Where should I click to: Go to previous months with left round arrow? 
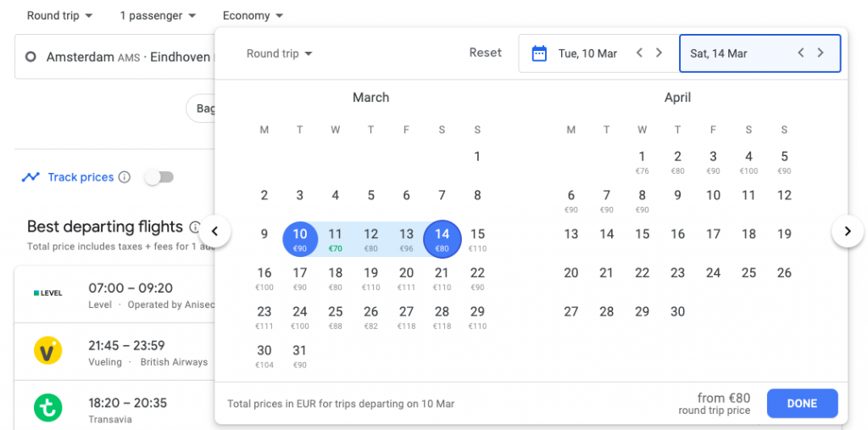click(x=214, y=232)
